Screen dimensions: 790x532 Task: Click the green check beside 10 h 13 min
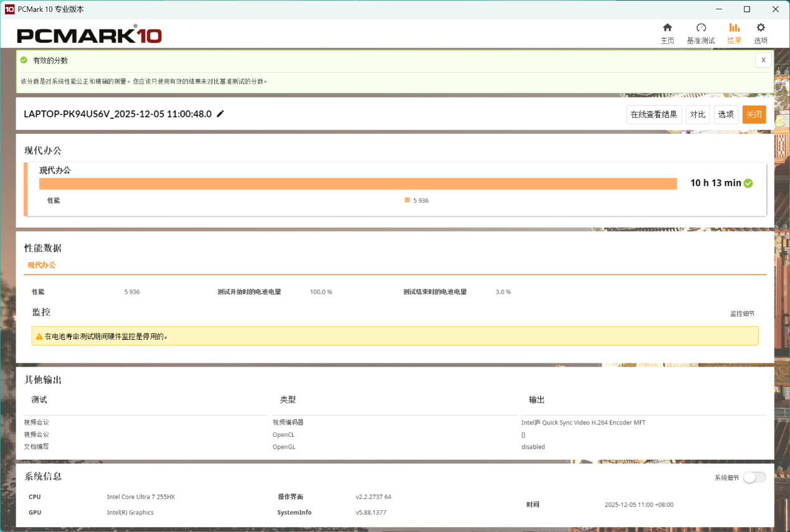748,183
